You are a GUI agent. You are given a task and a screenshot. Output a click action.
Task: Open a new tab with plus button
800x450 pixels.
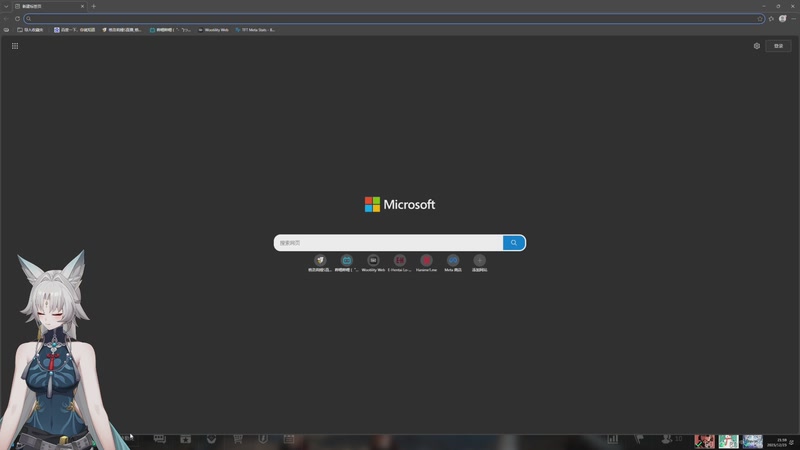coord(93,6)
